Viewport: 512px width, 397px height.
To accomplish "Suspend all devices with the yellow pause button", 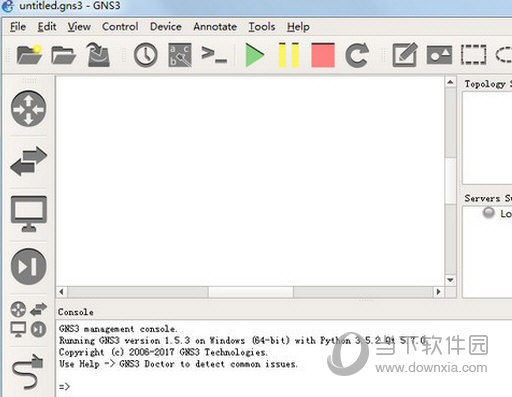I will pos(289,55).
